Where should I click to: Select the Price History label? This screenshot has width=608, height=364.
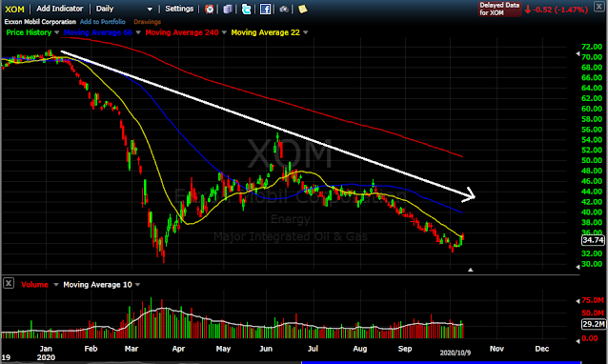click(x=29, y=32)
